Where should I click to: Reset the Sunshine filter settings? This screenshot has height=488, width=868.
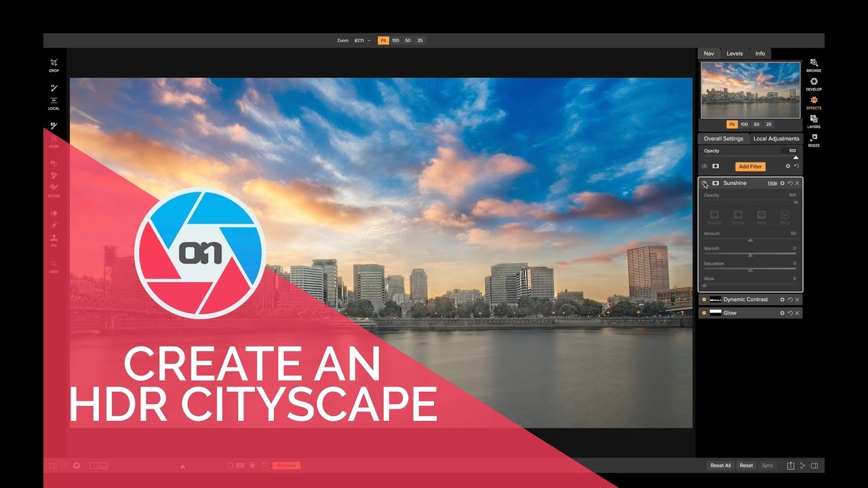[x=790, y=183]
